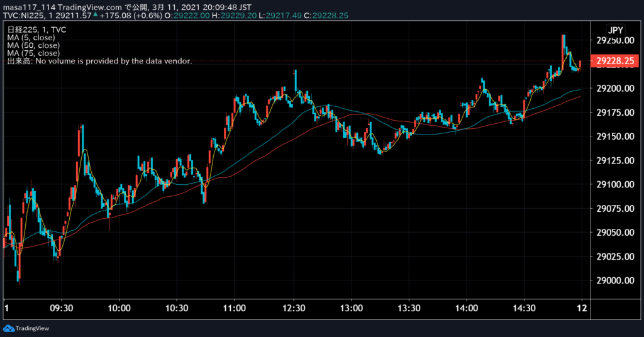Viewport: 644px width, 337px height.
Task: Click the 29050.00 price axis label
Action: point(615,233)
